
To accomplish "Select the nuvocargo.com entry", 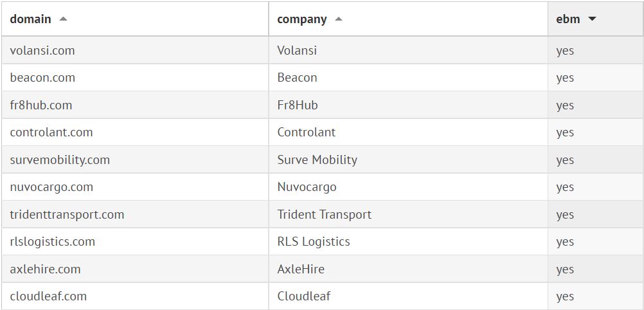I will pyautogui.click(x=51, y=187).
